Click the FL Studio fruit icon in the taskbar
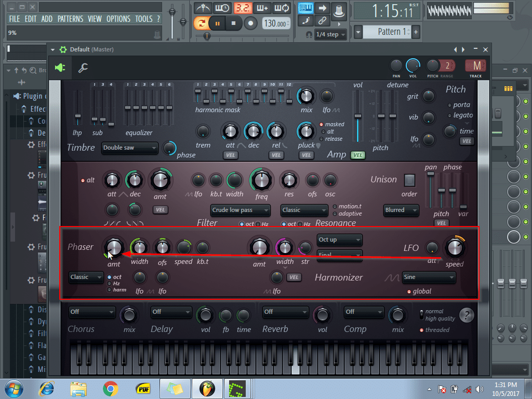532x399 pixels. pos(207,389)
